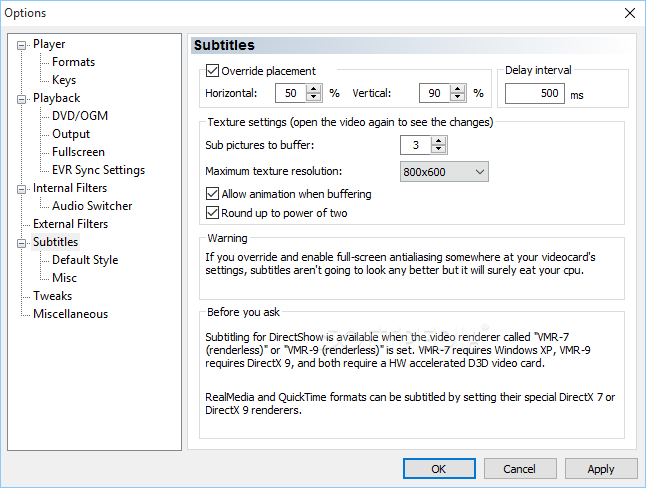Open the Audio Switcher settings page
This screenshot has height=488, width=646.
pyautogui.click(x=92, y=206)
